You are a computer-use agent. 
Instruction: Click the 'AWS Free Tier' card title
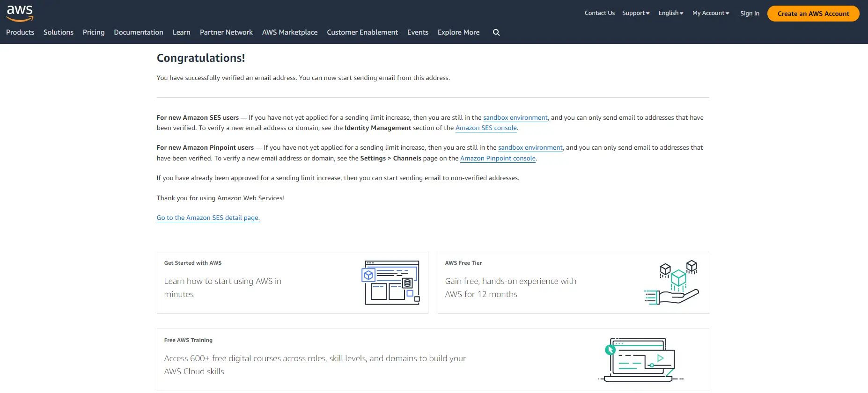coord(463,263)
